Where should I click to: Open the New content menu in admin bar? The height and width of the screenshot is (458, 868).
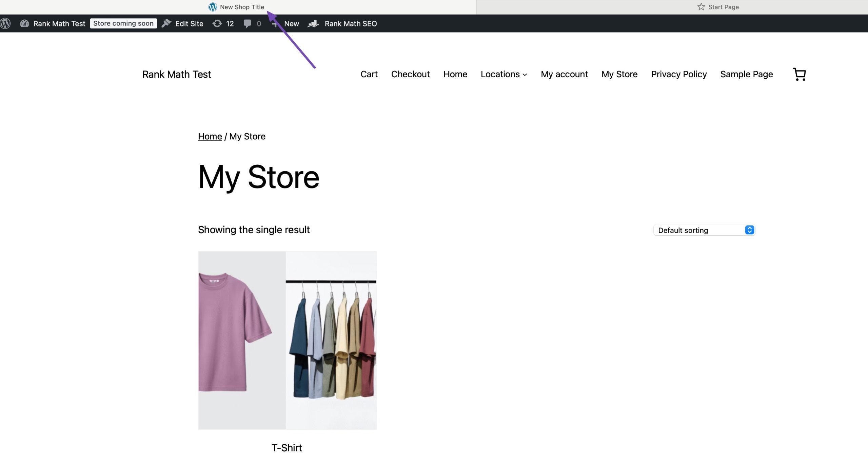point(291,23)
